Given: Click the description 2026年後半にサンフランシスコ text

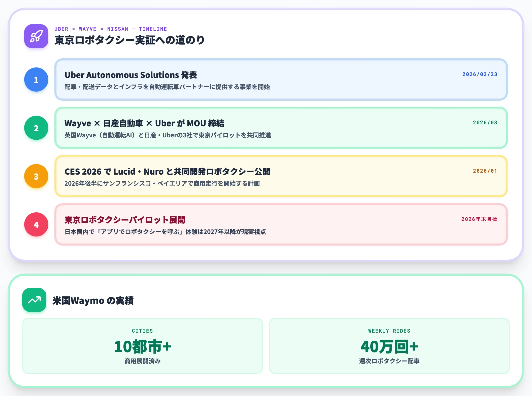Looking at the screenshot, I should [162, 183].
